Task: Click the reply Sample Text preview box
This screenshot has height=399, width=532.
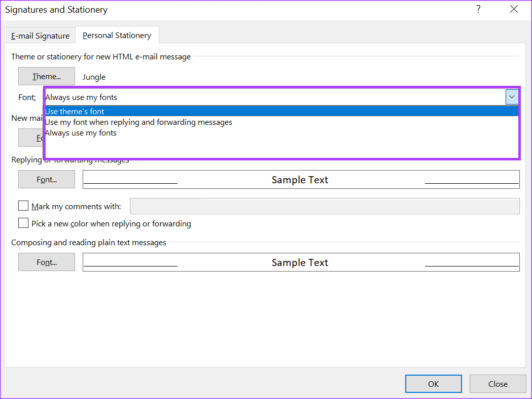Action: [x=301, y=179]
